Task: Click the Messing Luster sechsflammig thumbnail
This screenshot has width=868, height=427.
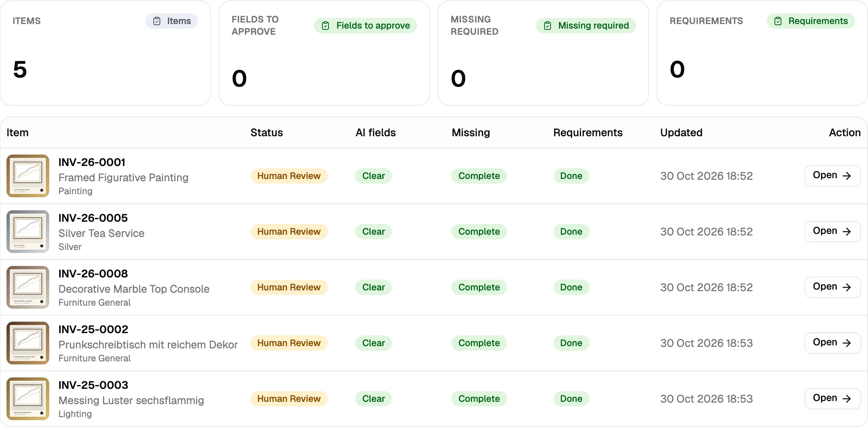Action: (x=28, y=399)
